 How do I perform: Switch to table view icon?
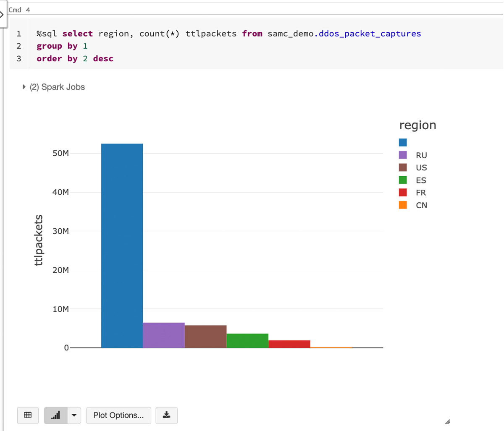pos(28,415)
